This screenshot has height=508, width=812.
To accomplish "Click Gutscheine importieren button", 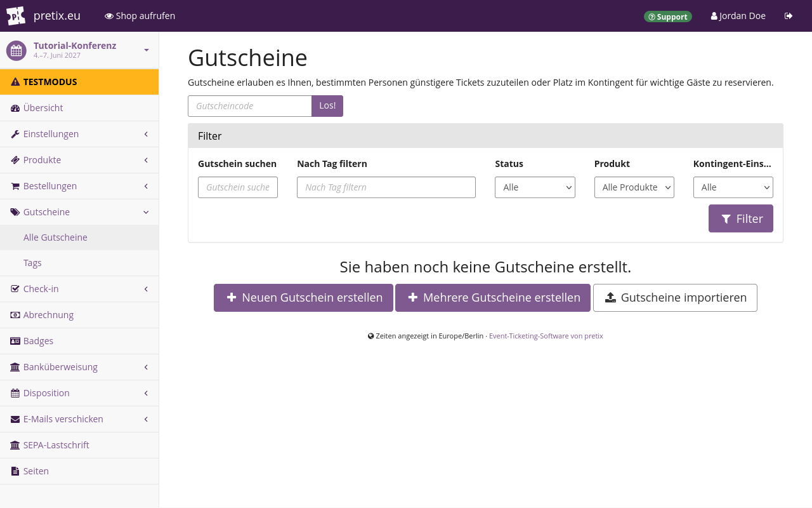I will [x=675, y=298].
